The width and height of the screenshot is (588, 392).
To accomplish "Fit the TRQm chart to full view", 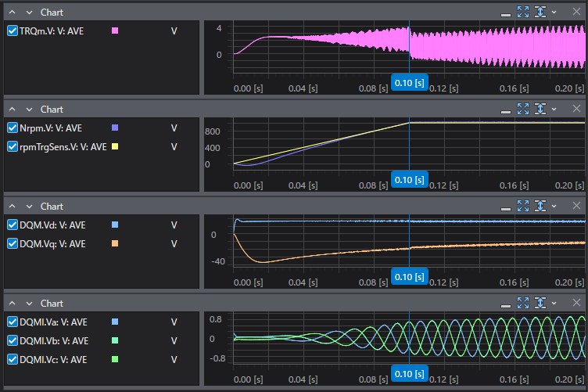I will 523,12.
